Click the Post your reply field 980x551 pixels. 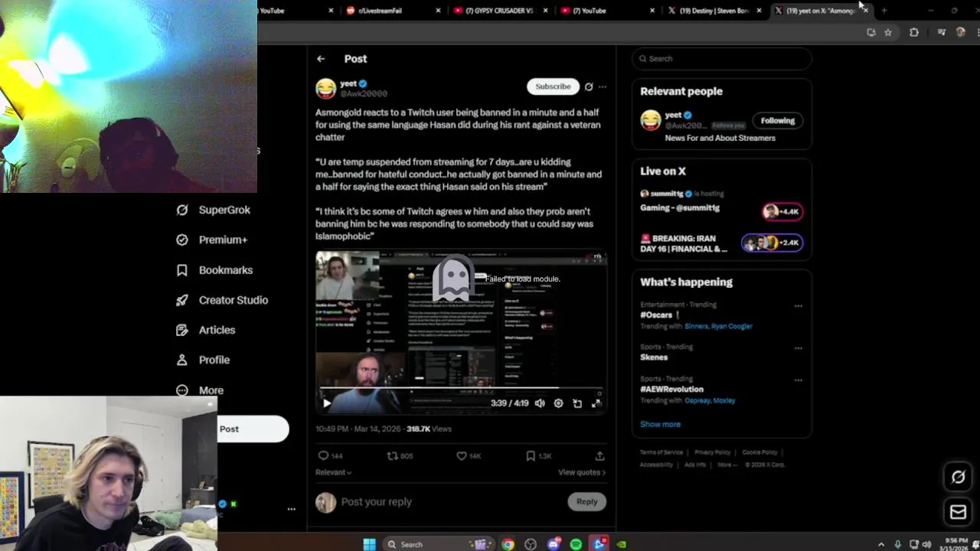pyautogui.click(x=452, y=502)
